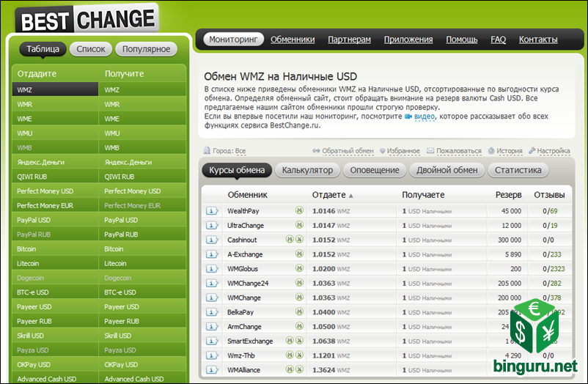Sort by the Резерв column header
This screenshot has width=588, height=384.
click(508, 195)
